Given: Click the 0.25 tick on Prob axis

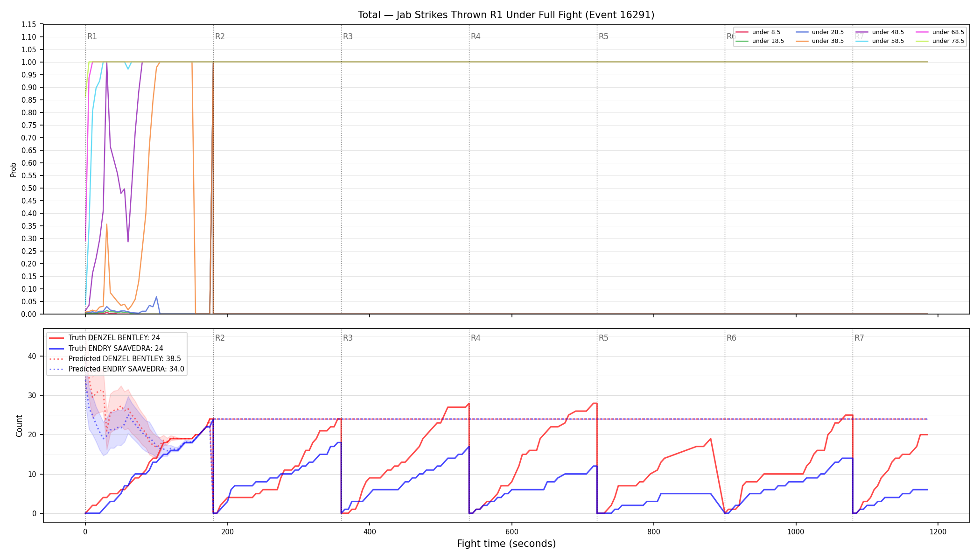Looking at the screenshot, I should coord(29,251).
